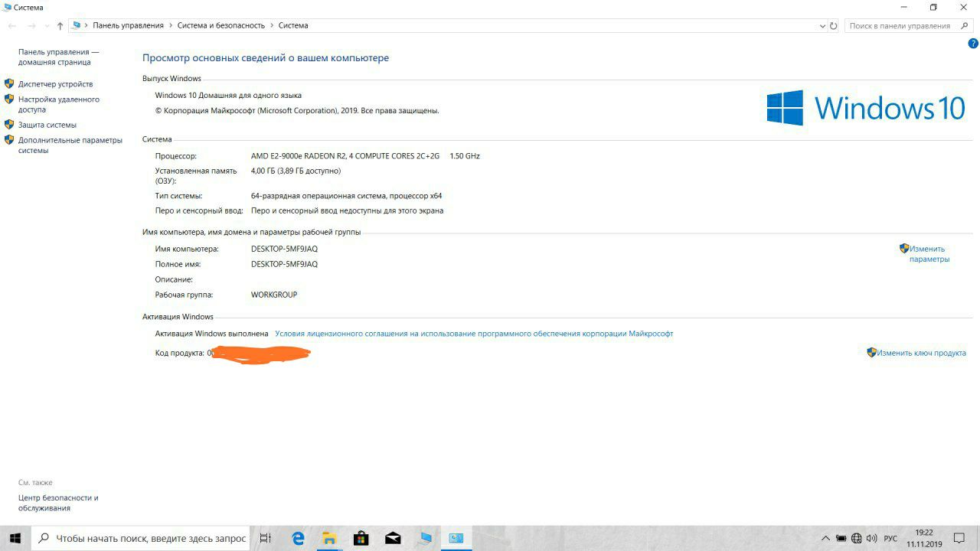Open Security and Maintenance Center link
Image resolution: width=980 pixels, height=551 pixels.
pos(58,503)
